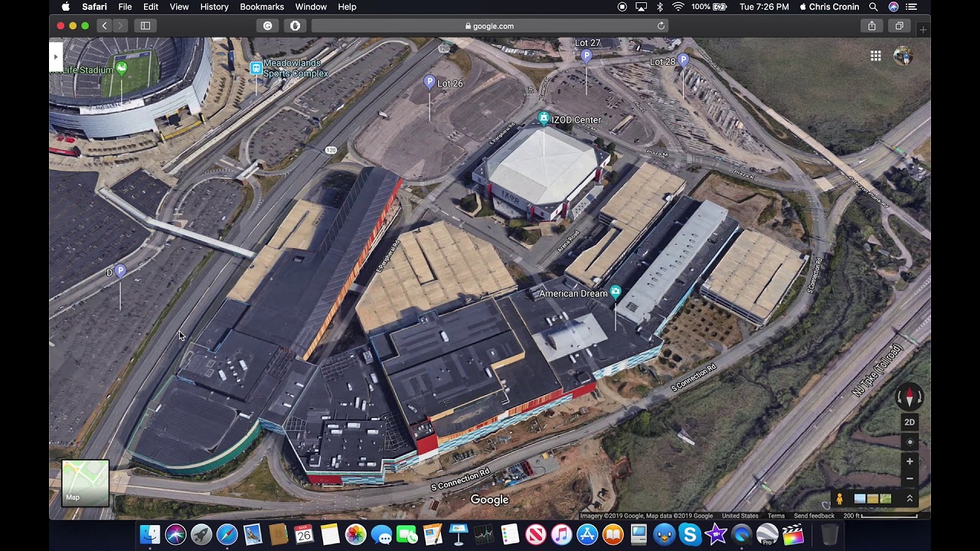Go back in Safari history
The image size is (980, 551).
coord(105,26)
